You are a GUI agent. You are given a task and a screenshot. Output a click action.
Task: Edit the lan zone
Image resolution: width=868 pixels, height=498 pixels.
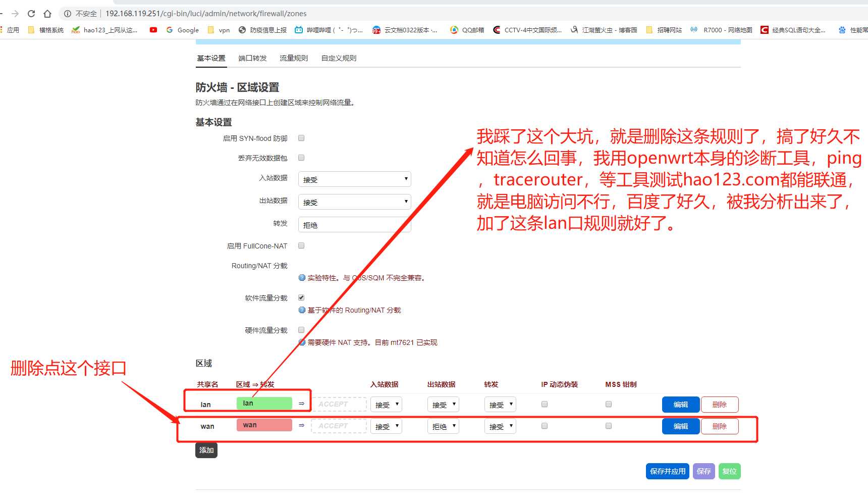[681, 405]
